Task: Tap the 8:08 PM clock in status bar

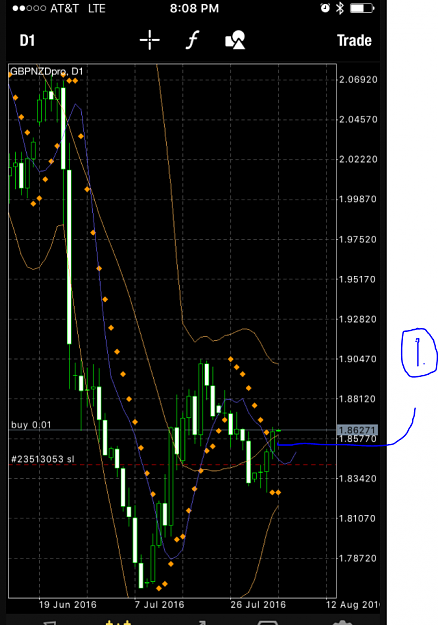Action: pos(194,8)
